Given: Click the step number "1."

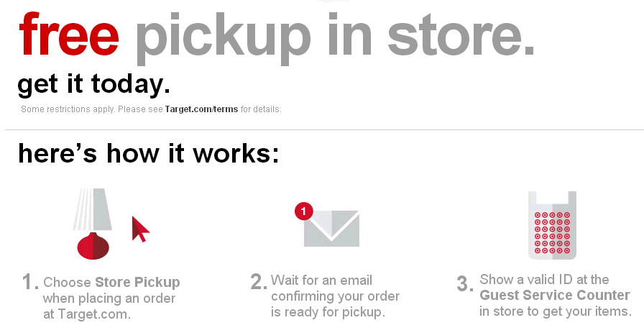Looking at the screenshot, I should (30, 282).
